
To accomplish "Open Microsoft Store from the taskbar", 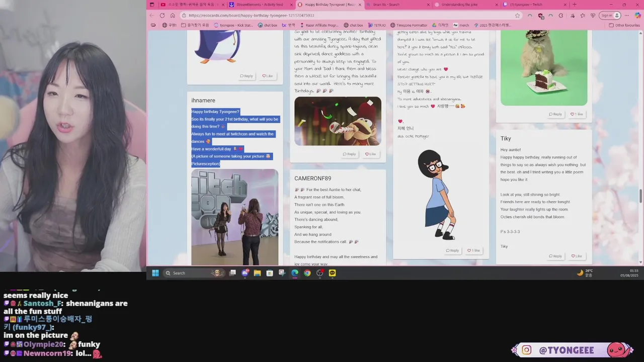I will (270, 273).
